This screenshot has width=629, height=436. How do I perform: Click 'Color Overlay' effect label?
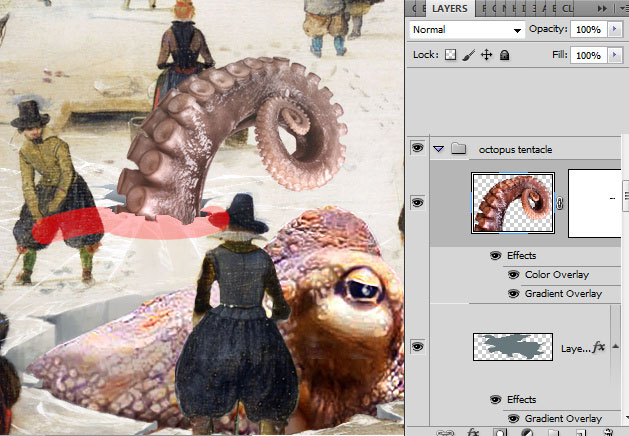pyautogui.click(x=557, y=275)
